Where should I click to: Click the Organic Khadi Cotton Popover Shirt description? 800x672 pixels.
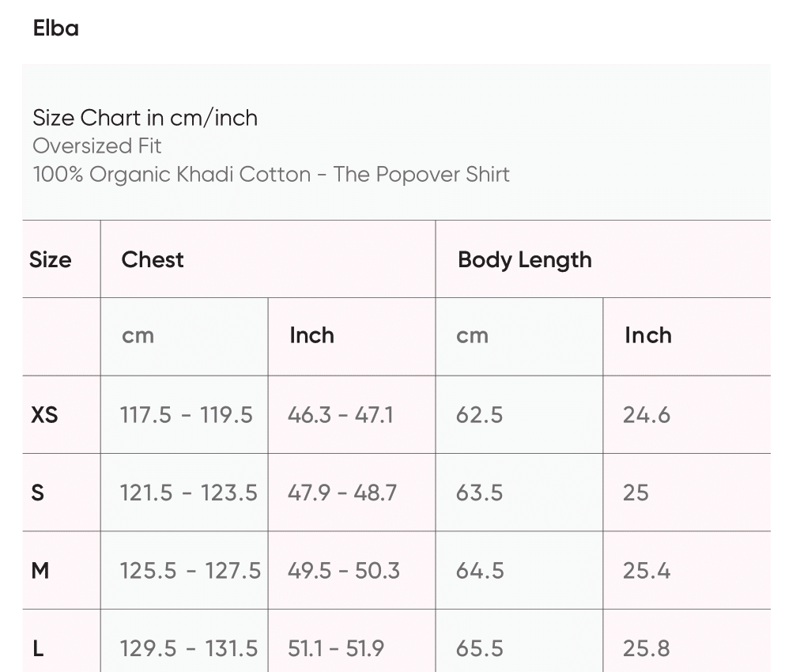pyautogui.click(x=271, y=175)
